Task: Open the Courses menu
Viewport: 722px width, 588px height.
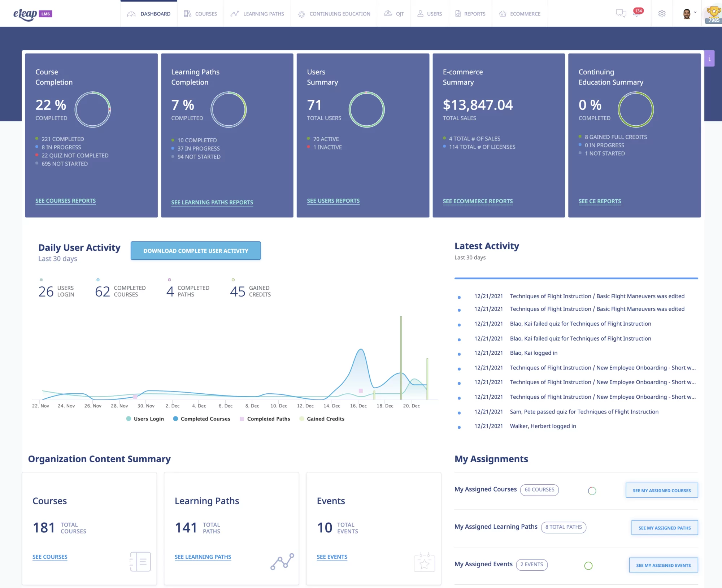Action: point(200,14)
